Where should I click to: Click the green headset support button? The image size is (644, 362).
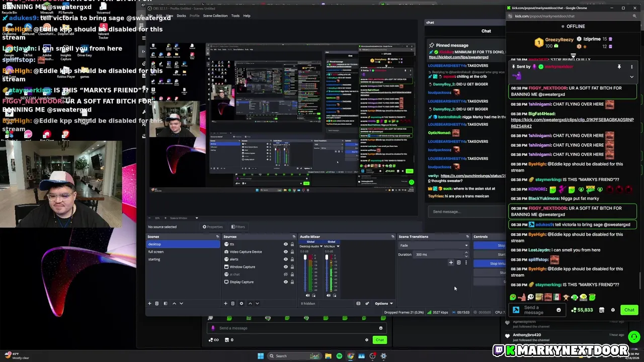(x=634, y=337)
